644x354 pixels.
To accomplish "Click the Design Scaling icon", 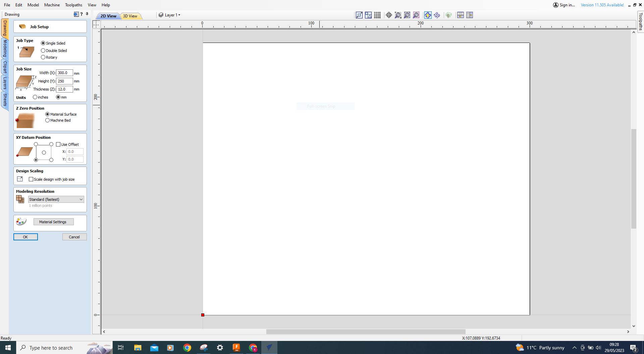I will 20,179.
